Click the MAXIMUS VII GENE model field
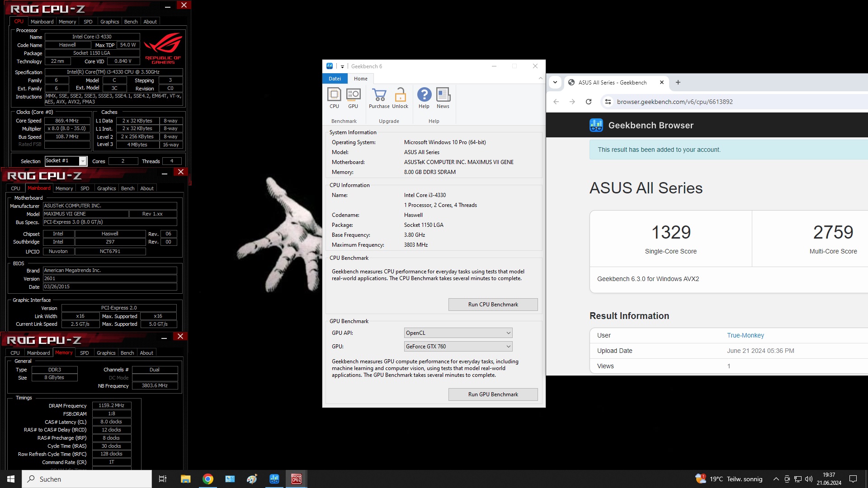This screenshot has height=488, width=868. (x=85, y=214)
